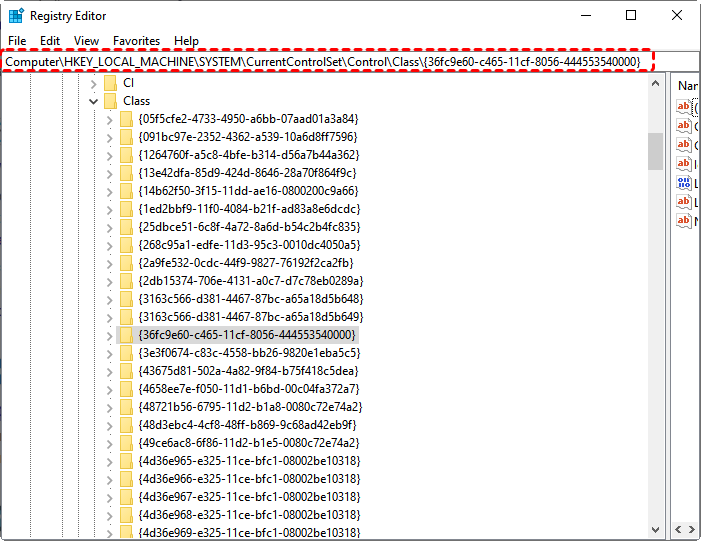Click the tree scrollbar down arrow

(655, 530)
